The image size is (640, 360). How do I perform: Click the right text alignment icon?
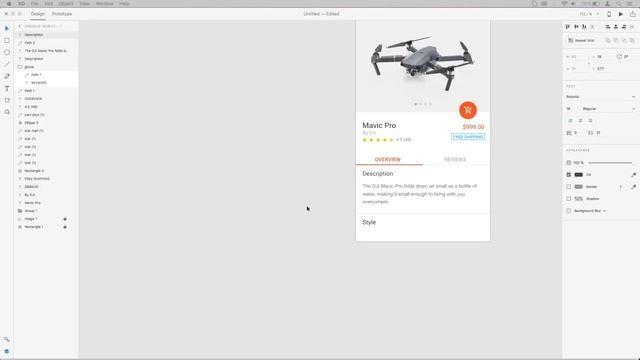click(590, 121)
